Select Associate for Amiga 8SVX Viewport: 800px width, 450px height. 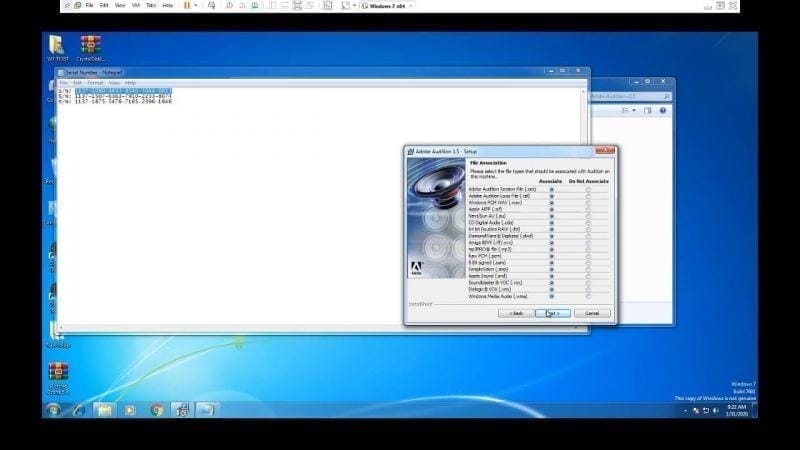(x=551, y=243)
